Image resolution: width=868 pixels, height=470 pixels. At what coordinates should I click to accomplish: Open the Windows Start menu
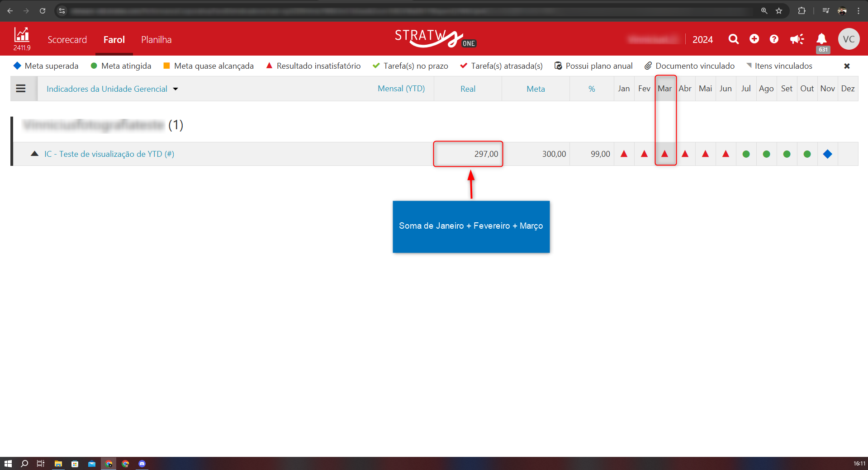click(x=8, y=464)
